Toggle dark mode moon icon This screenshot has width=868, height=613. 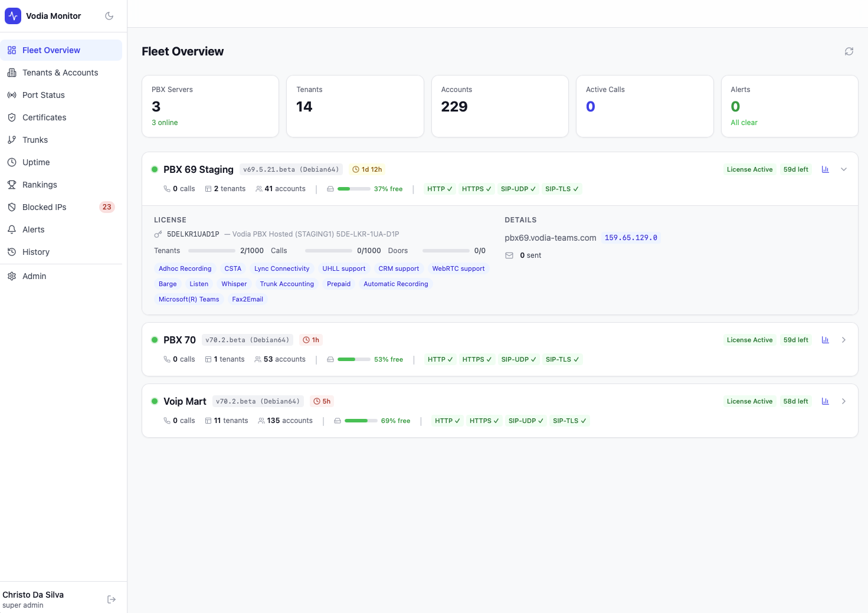109,16
